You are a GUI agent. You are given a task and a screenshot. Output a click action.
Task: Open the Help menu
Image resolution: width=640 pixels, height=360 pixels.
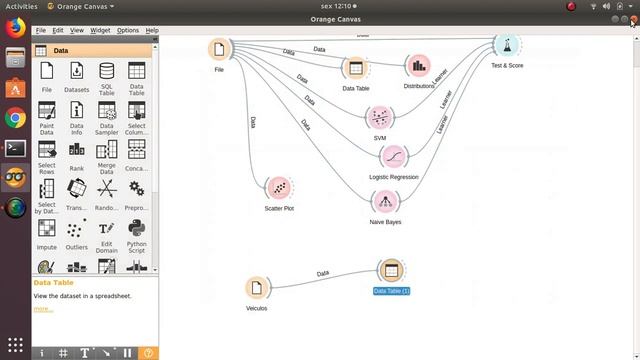click(152, 30)
